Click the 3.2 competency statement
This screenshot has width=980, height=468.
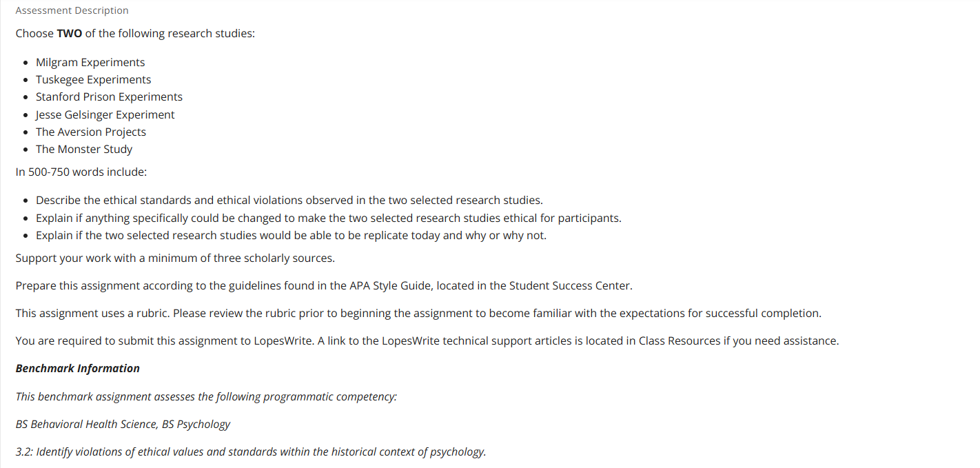click(x=251, y=451)
